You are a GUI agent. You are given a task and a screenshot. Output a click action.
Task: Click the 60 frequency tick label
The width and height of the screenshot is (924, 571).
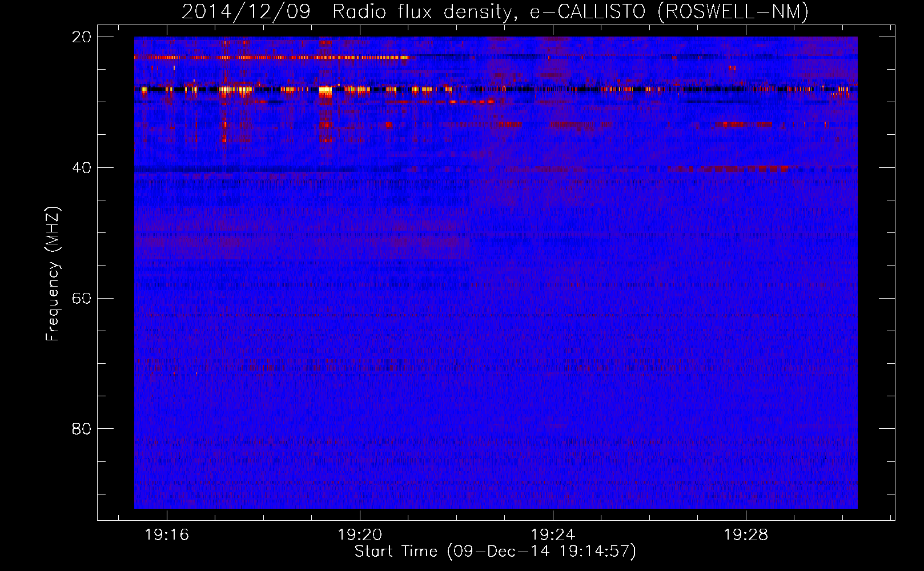81,299
